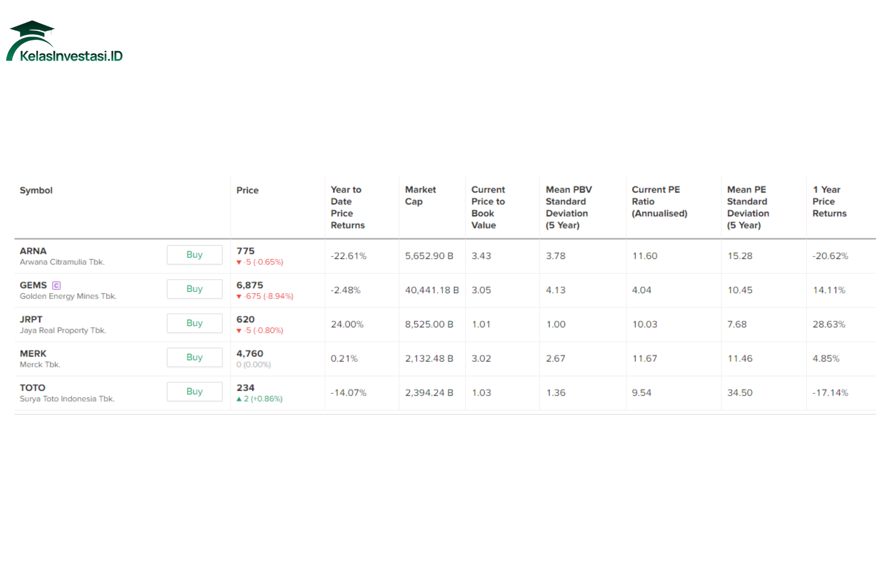Sort by Market Cap column header
The image size is (883, 588).
pos(421,195)
